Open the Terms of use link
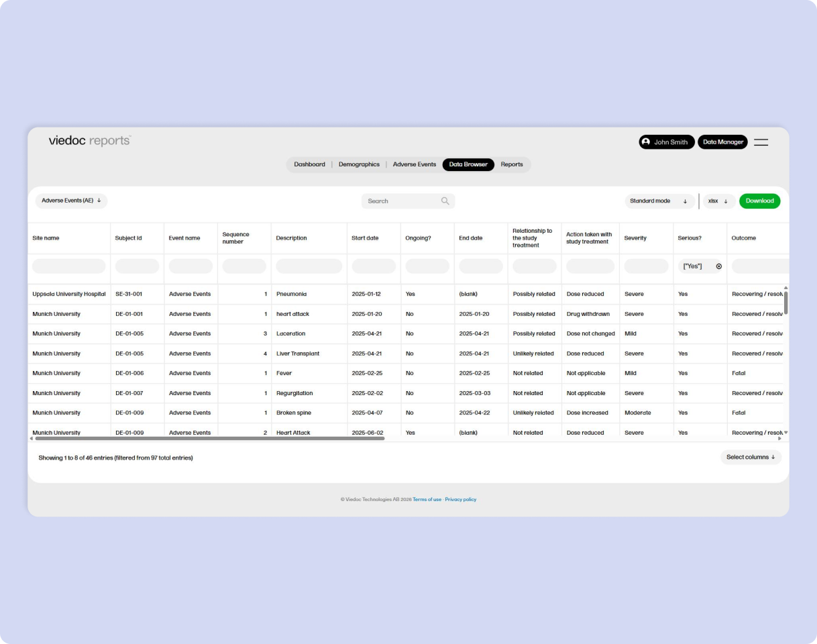The width and height of the screenshot is (817, 644). coord(427,499)
